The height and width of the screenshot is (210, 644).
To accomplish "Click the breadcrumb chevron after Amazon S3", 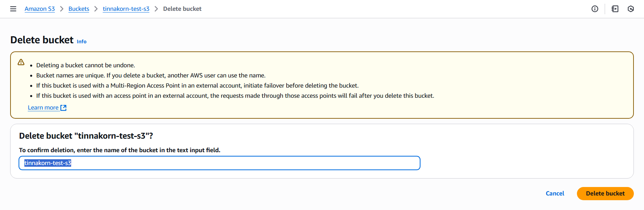I will pyautogui.click(x=62, y=9).
